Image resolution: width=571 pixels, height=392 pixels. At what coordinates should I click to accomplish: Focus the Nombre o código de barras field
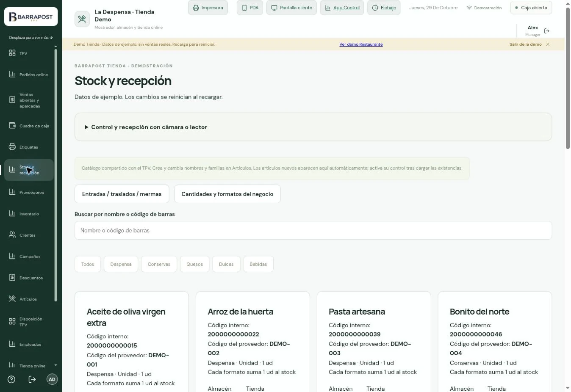tap(313, 230)
